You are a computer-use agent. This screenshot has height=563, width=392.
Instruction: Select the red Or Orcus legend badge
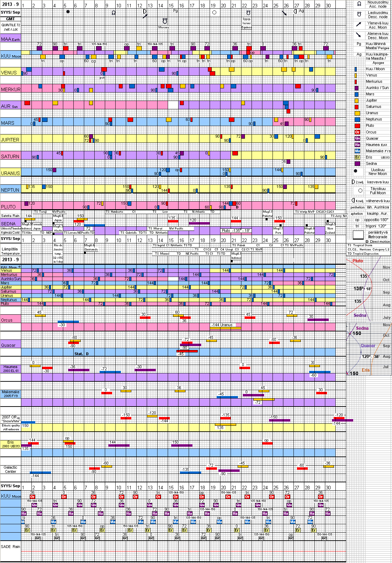(x=357, y=132)
